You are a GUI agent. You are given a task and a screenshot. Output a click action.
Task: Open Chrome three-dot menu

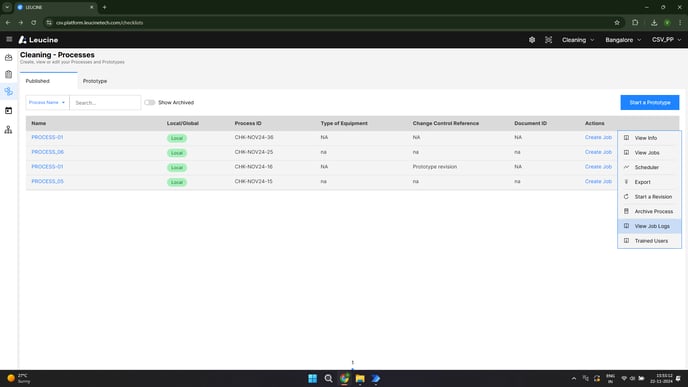click(x=680, y=22)
